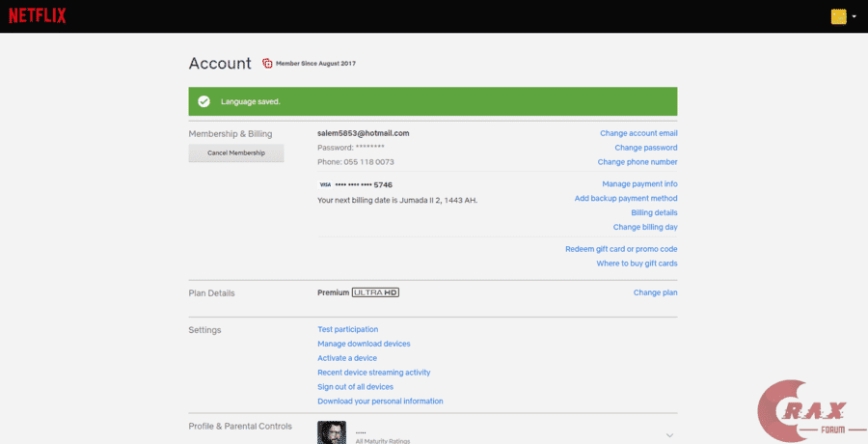Screen dimensions: 868x444
Task: Open Change account email link
Action: click(x=638, y=133)
